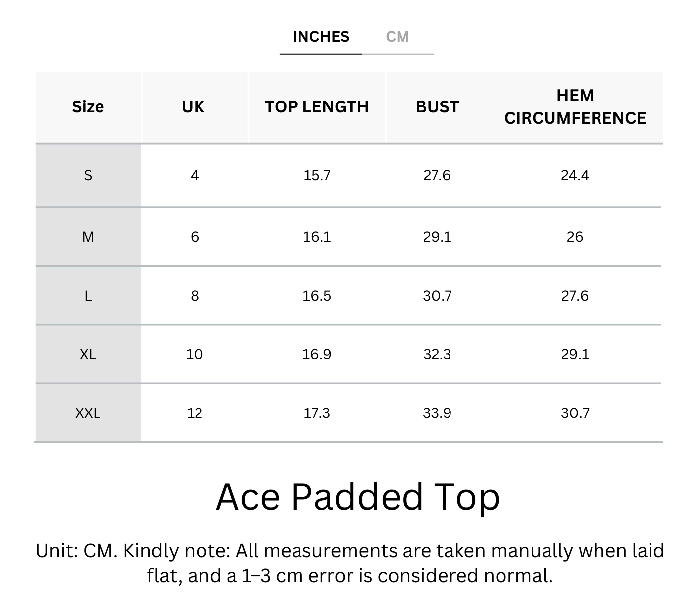700x616 pixels.
Task: Select the M size row label
Action: pyautogui.click(x=88, y=237)
